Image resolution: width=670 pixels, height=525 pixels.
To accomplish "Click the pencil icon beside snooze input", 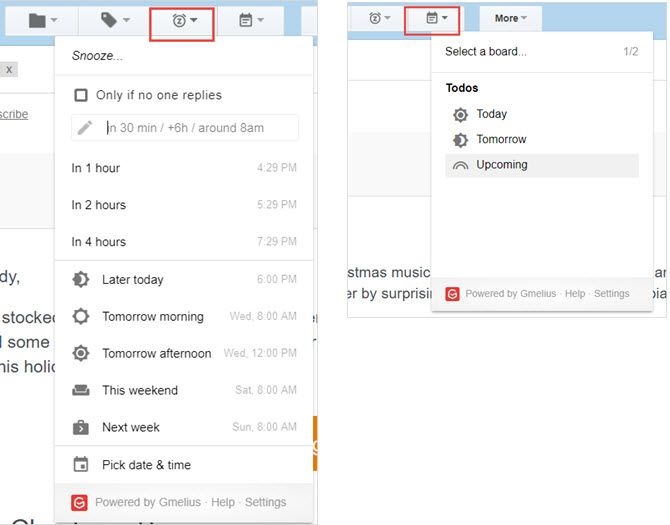I will (85, 127).
